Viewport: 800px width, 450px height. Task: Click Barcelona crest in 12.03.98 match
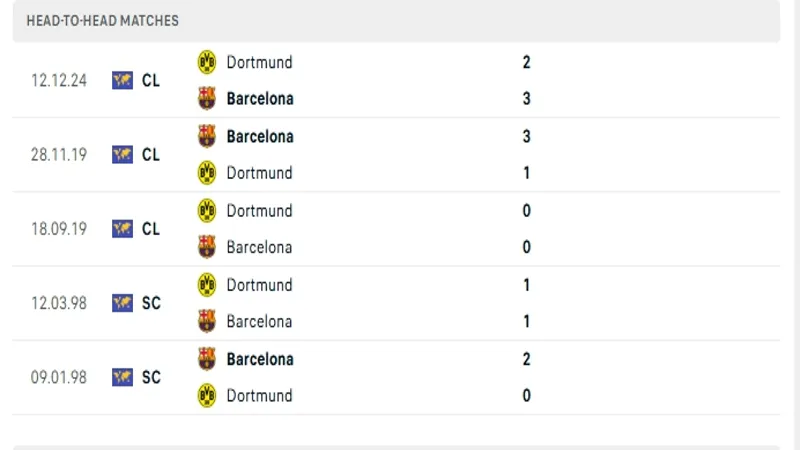(207, 321)
